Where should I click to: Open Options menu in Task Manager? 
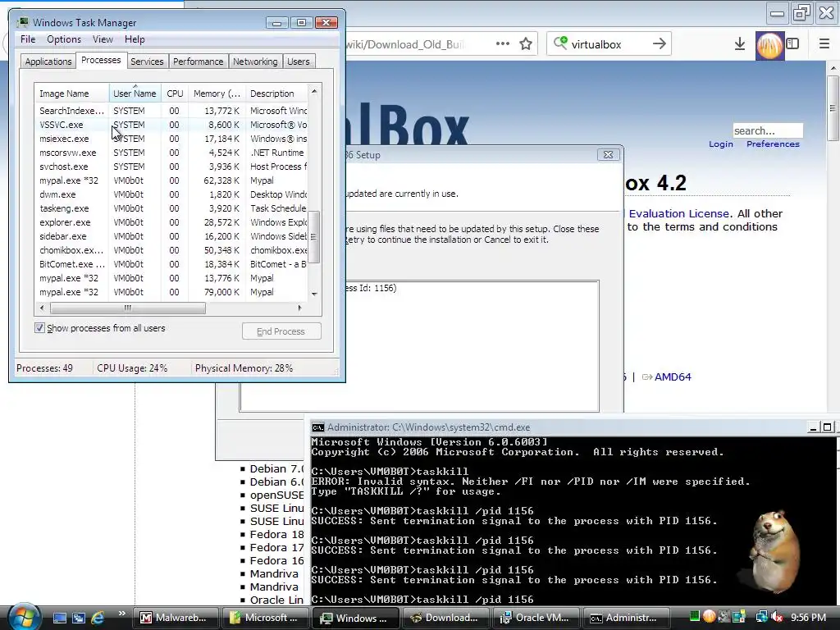pos(64,39)
